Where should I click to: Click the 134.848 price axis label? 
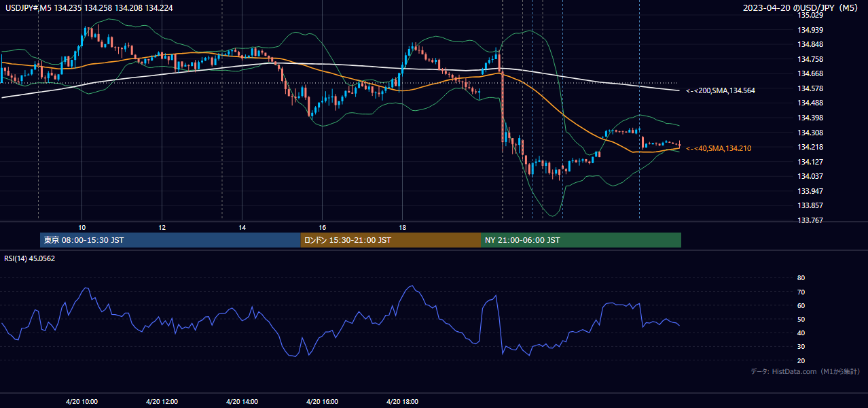coord(810,44)
